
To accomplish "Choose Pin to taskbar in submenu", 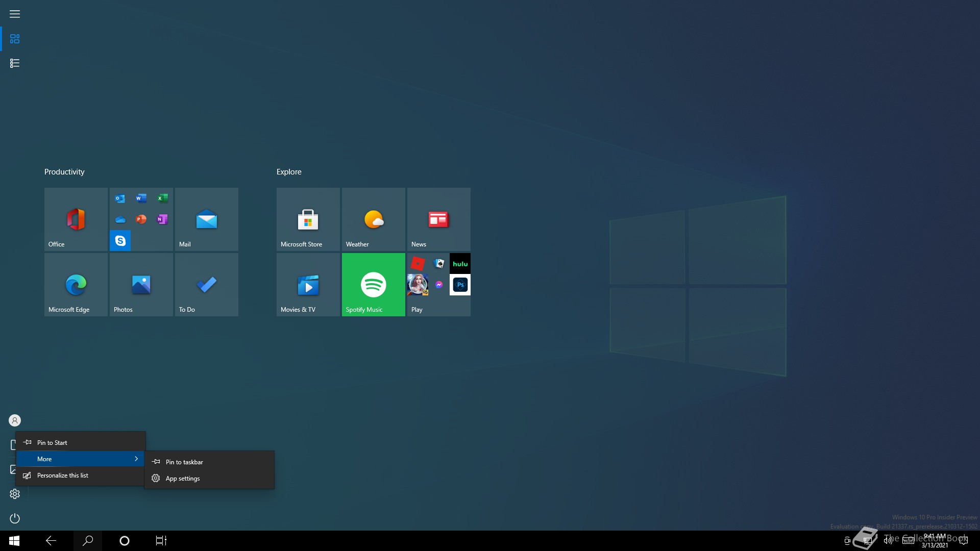I will click(209, 462).
